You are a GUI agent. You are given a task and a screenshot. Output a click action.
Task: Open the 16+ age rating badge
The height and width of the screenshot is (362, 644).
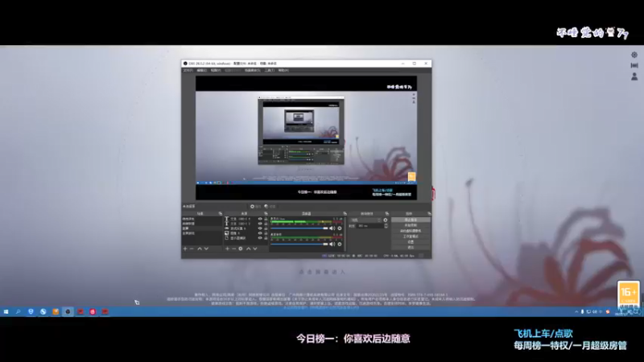click(629, 294)
